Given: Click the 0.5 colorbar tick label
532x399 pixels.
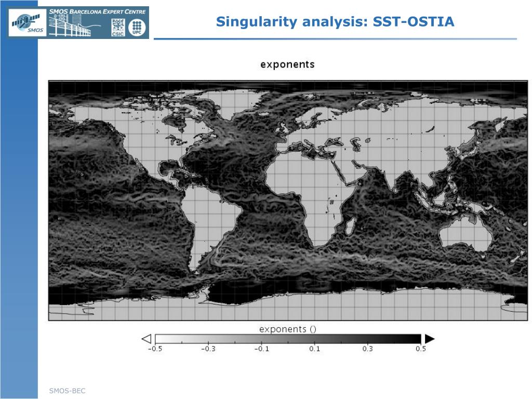Looking at the screenshot, I should (421, 349).
